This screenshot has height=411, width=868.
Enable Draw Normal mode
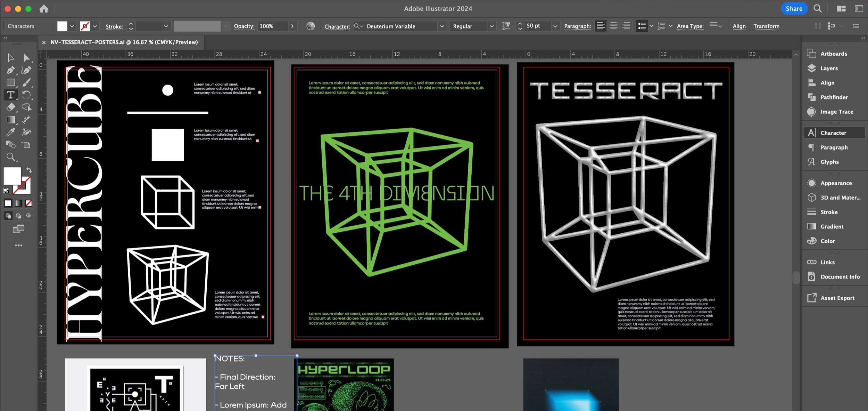pyautogui.click(x=8, y=216)
